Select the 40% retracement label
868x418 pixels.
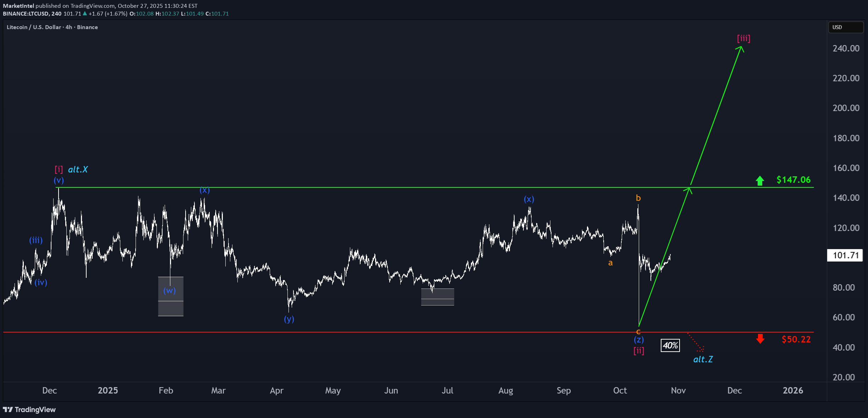[x=670, y=346]
